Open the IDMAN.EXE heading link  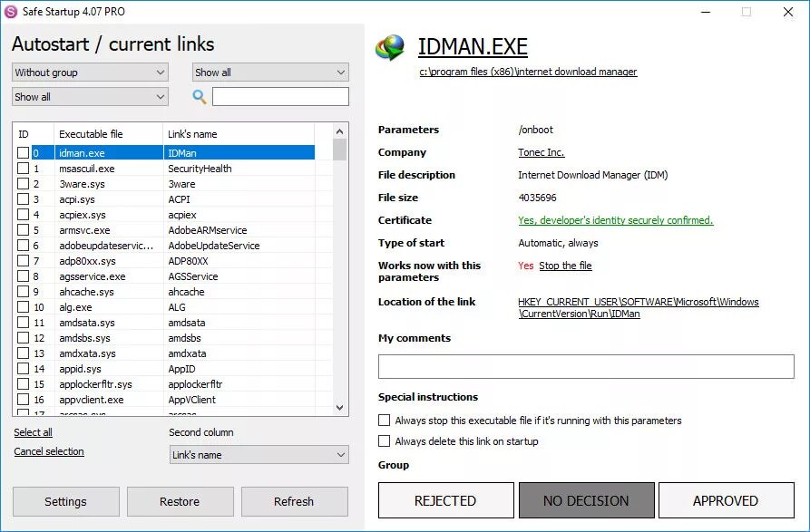tap(473, 46)
